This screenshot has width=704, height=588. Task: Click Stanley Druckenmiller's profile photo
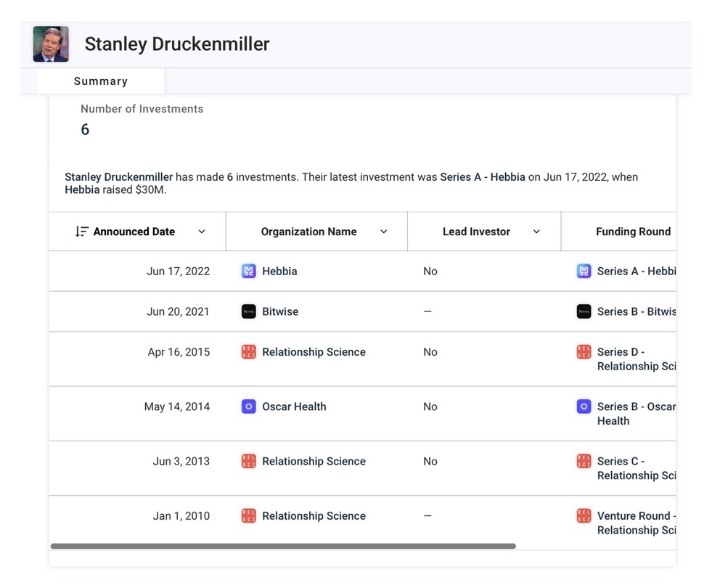point(51,44)
